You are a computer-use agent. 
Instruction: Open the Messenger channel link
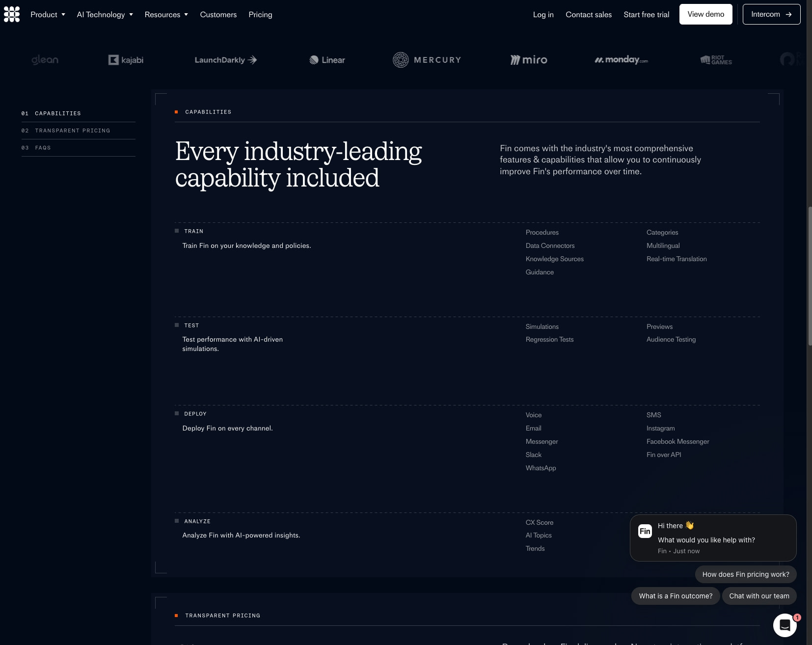[541, 441]
